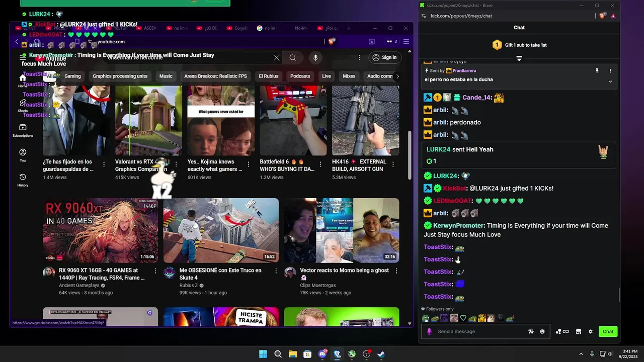
Task: Clear the YouTube search box with X
Action: tap(277, 58)
